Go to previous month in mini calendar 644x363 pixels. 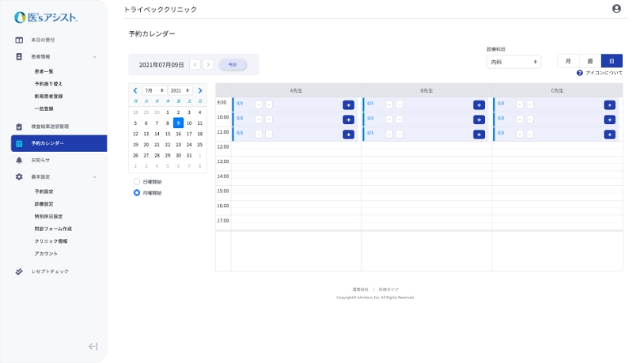click(x=135, y=90)
